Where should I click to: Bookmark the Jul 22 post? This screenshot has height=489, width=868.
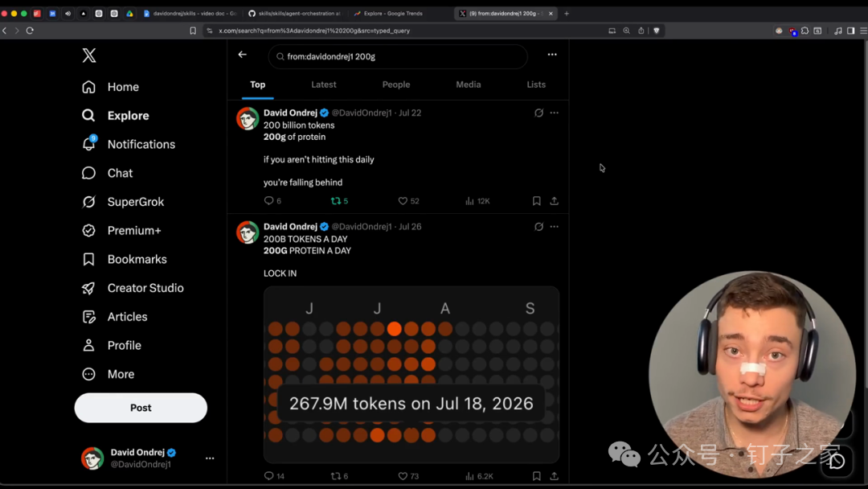[536, 201]
